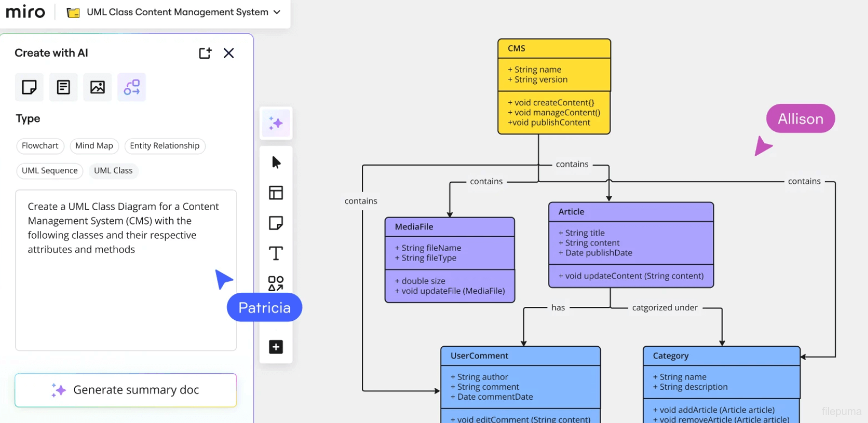Select the diagram icon in Create with AI
This screenshot has width=868, height=423.
132,87
